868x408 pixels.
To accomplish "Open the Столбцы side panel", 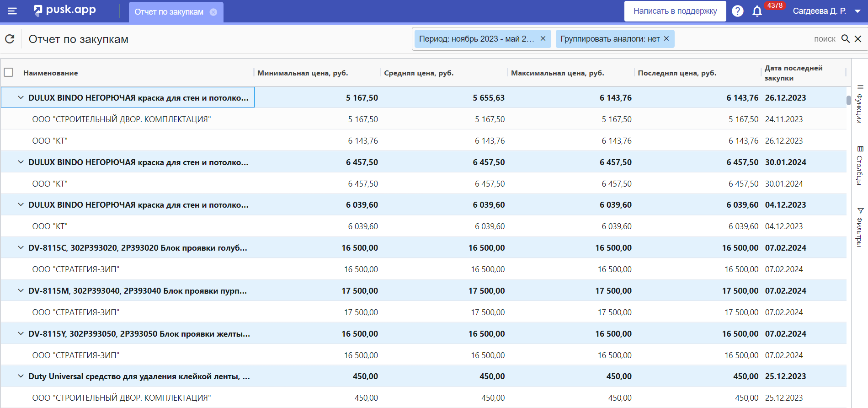I will [x=860, y=166].
